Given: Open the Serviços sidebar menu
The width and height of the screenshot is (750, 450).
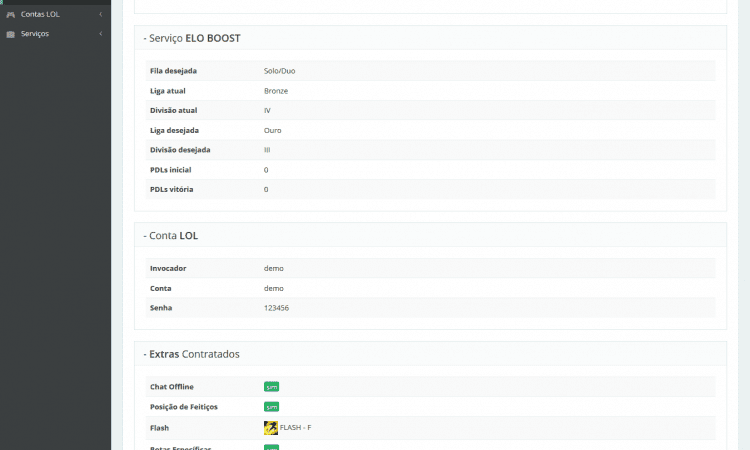Looking at the screenshot, I should click(x=55, y=34).
